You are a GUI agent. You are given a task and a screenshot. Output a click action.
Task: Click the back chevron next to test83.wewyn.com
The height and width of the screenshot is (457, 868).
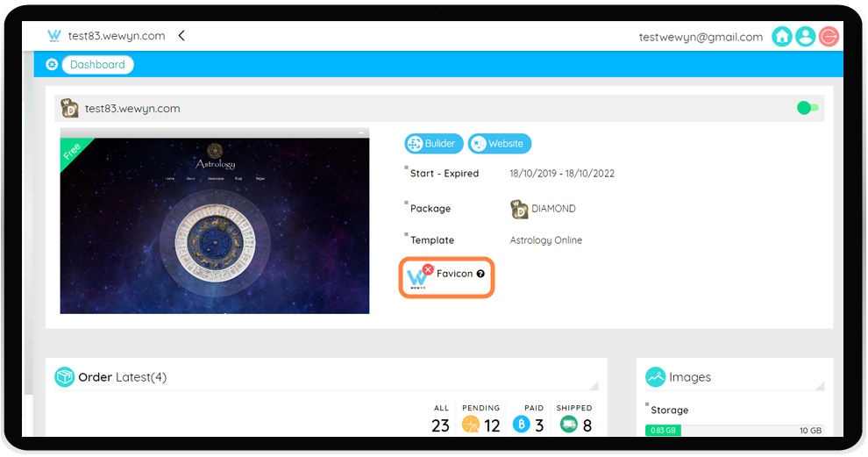(181, 36)
